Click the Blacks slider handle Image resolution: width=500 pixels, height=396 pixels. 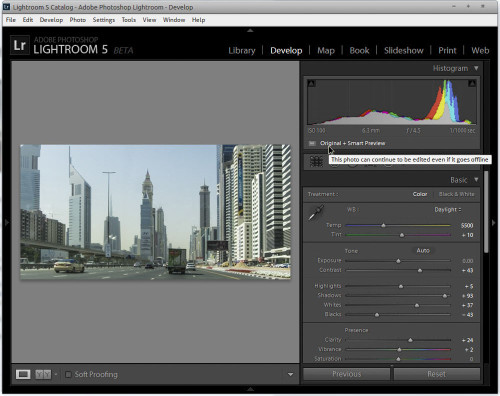coord(377,315)
